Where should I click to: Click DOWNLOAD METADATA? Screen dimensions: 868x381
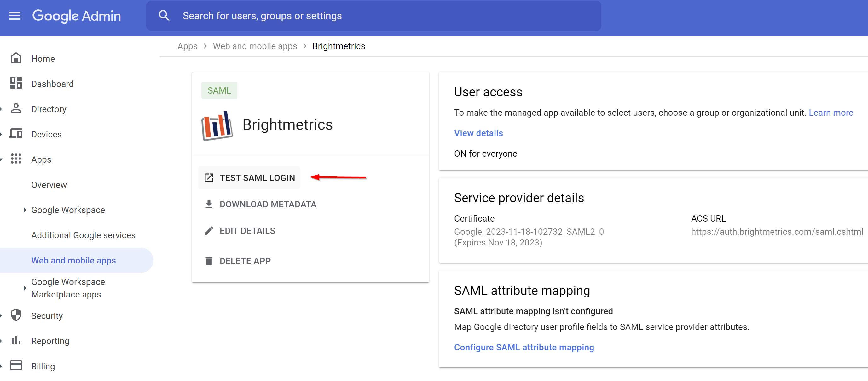[260, 205]
